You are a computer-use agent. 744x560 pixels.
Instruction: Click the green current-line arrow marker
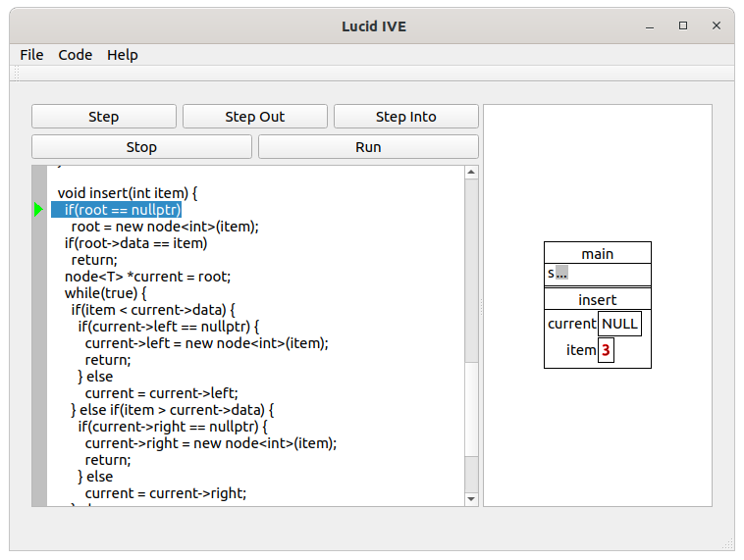point(38,210)
